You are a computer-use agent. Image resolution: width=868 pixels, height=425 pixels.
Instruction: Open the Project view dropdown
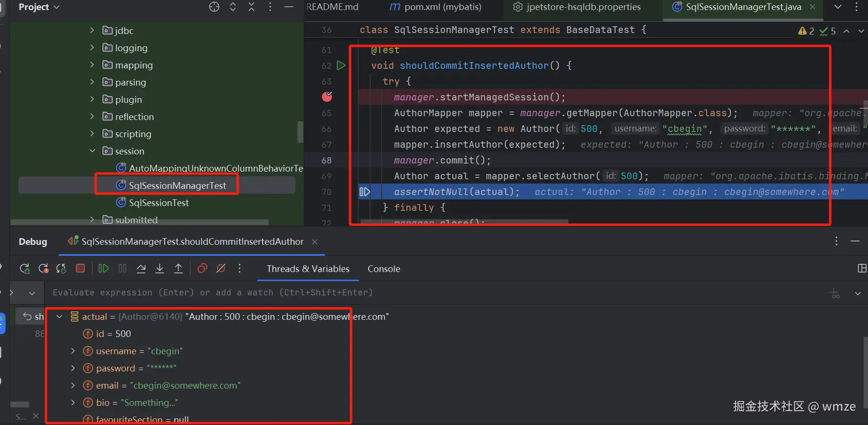[x=39, y=7]
